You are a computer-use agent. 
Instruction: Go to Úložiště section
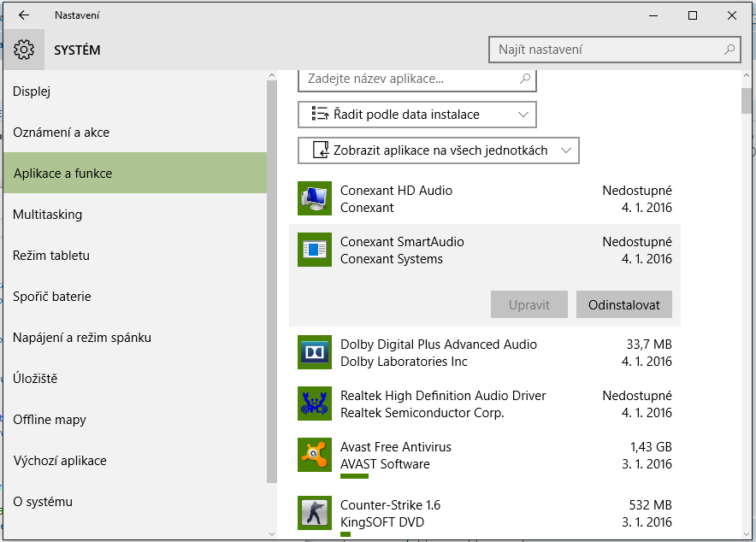[x=135, y=378]
